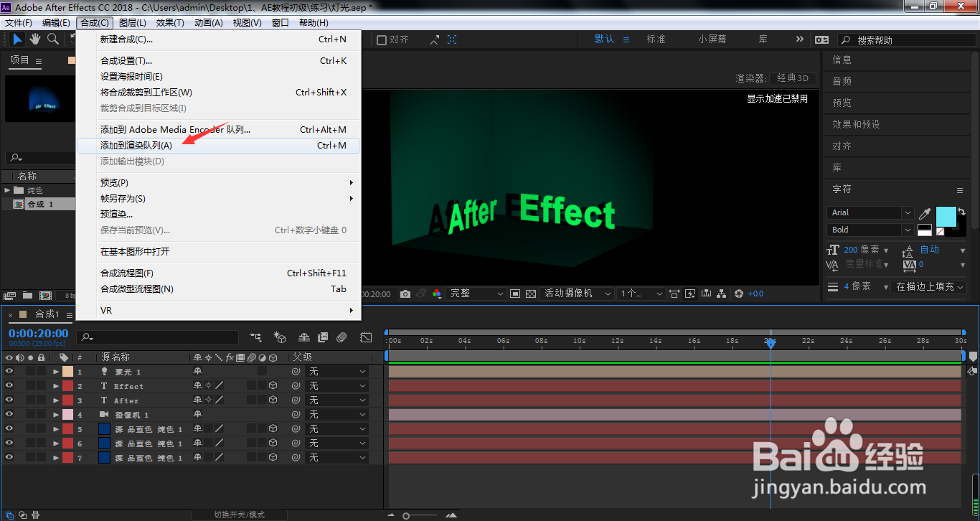Click label color swatch of layer 4

point(67,415)
